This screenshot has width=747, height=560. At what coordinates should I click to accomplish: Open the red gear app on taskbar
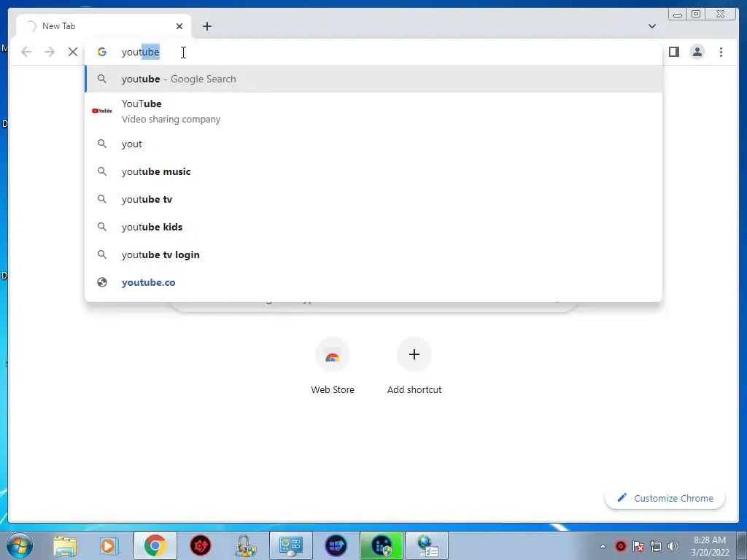click(200, 545)
